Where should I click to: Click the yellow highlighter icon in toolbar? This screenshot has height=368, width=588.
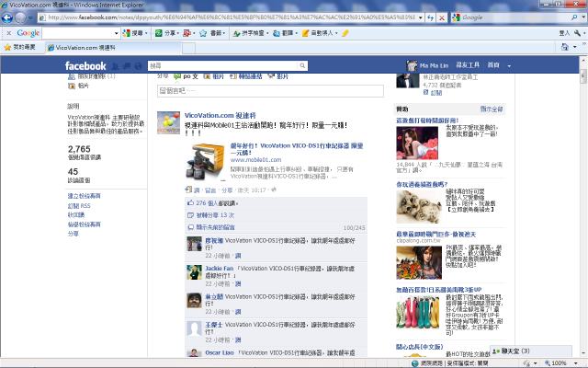coord(345,33)
